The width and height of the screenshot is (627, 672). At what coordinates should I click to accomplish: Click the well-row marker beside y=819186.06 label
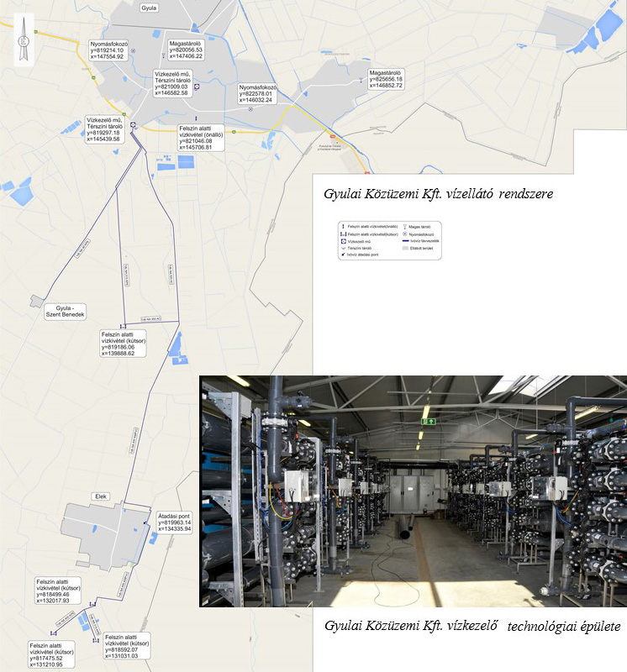click(123, 326)
